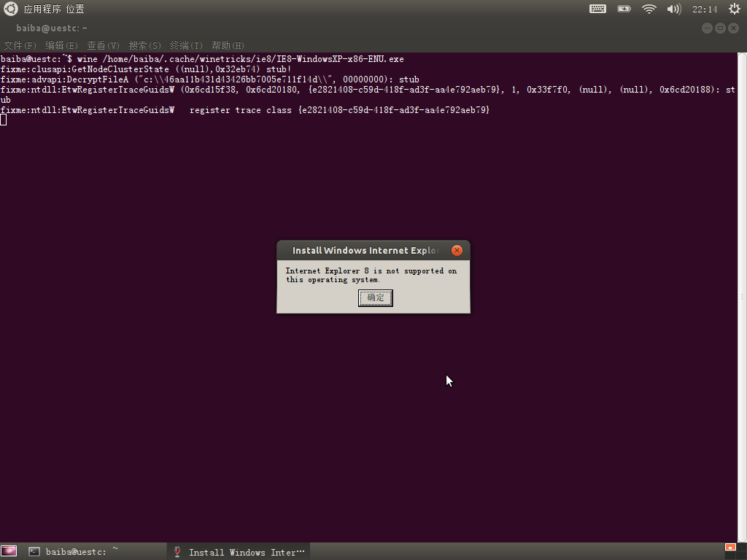
Task: Switch to Install Windows Inter… taskbar entry
Action: click(239, 552)
